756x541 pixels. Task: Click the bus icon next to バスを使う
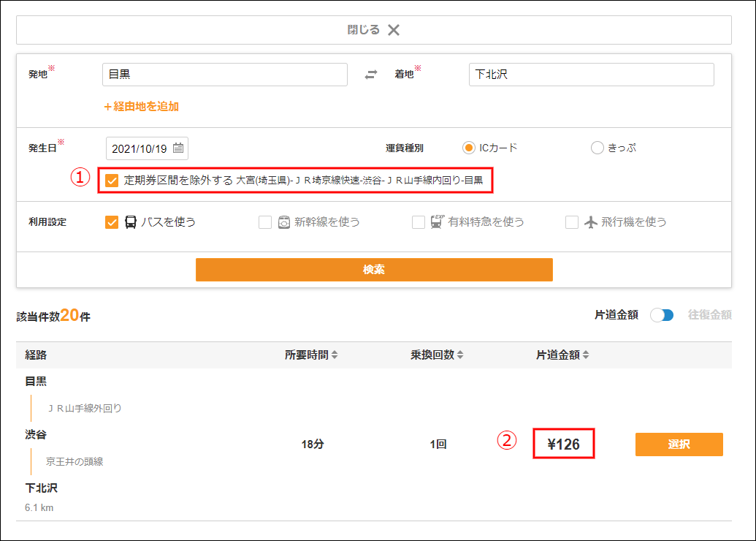[x=131, y=222]
